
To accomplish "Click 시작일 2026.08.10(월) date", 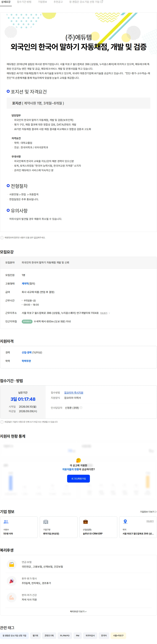I will click(27, 407).
